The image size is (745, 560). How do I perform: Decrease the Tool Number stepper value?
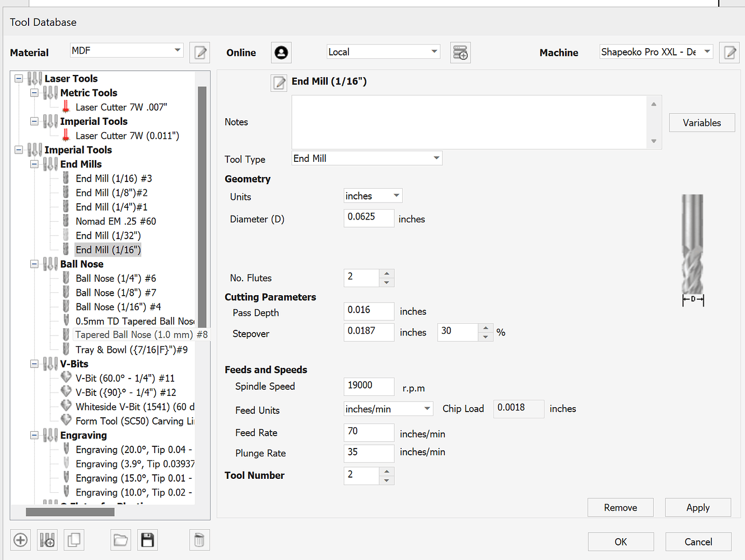387,480
